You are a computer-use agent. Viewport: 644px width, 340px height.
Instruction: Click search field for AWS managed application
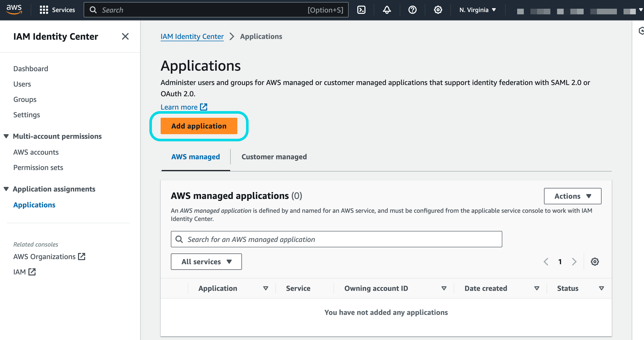(337, 239)
